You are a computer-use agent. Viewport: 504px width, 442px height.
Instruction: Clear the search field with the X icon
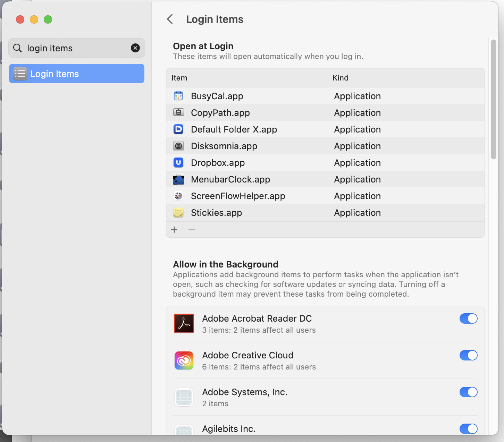point(135,48)
